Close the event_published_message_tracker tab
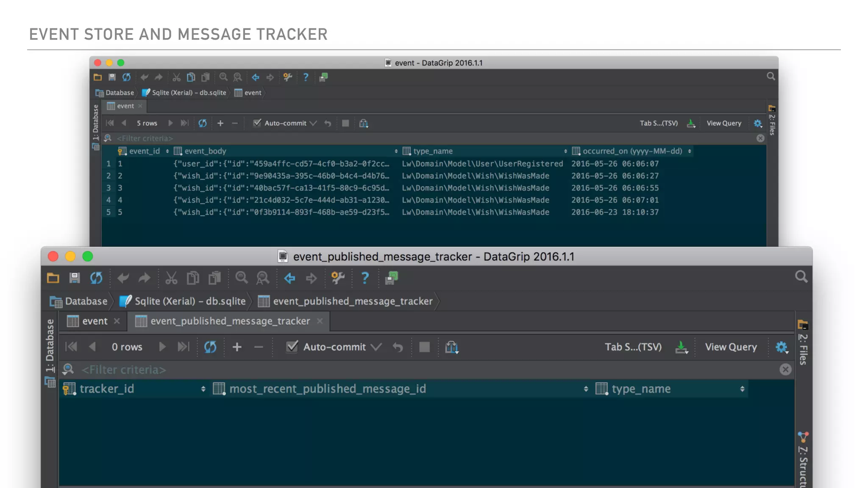Viewport: 868px width, 488px height. [320, 321]
